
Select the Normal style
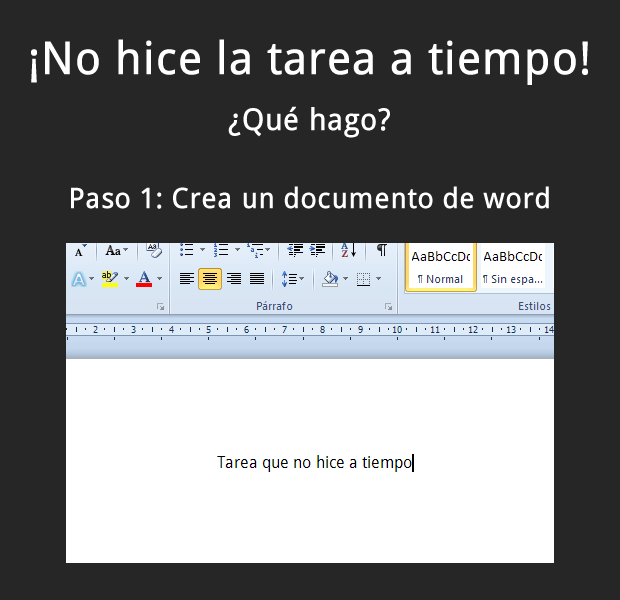coord(441,268)
